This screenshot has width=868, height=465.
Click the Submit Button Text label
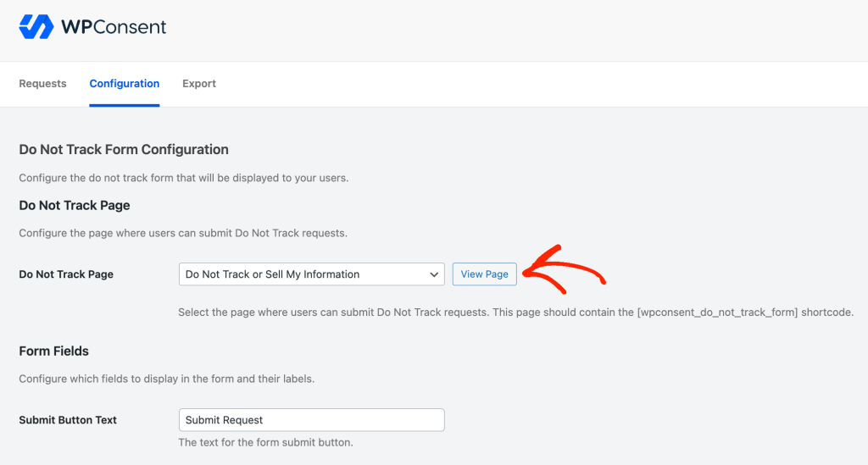tap(68, 420)
